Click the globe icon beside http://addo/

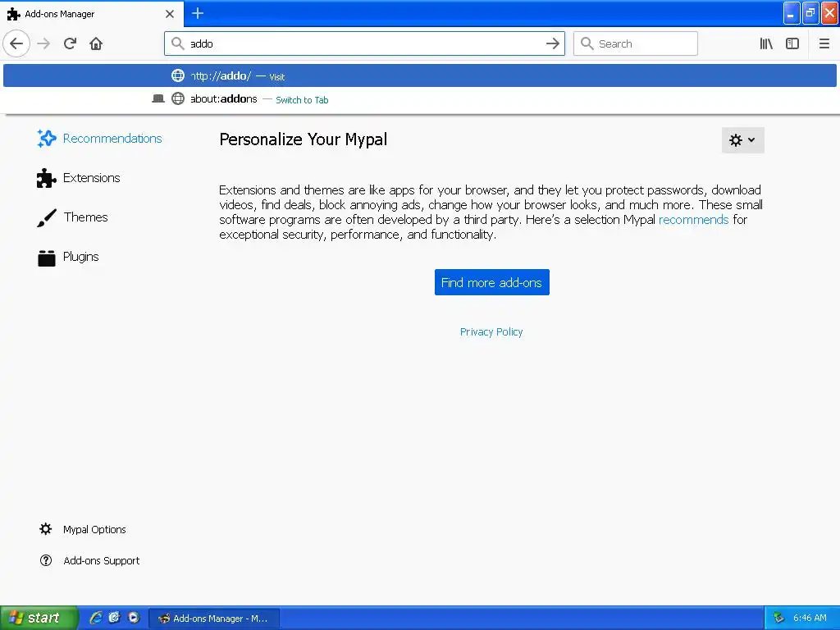[178, 75]
